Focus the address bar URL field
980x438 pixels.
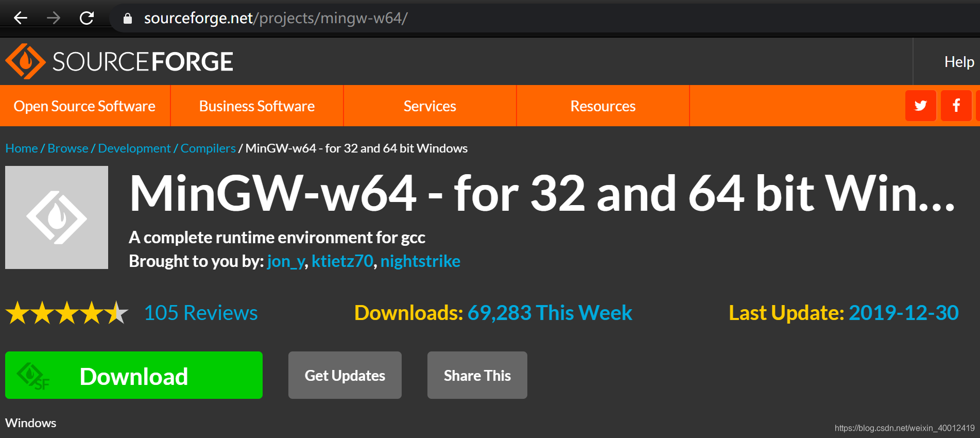(x=546, y=18)
